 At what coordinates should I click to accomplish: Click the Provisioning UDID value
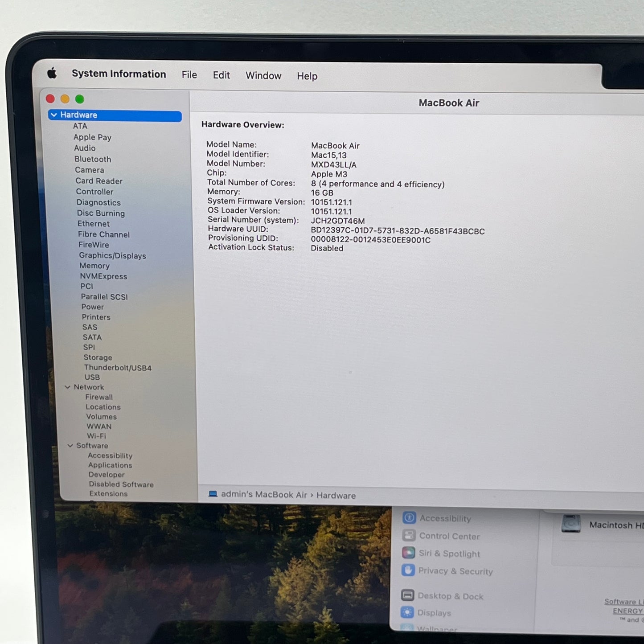point(370,240)
